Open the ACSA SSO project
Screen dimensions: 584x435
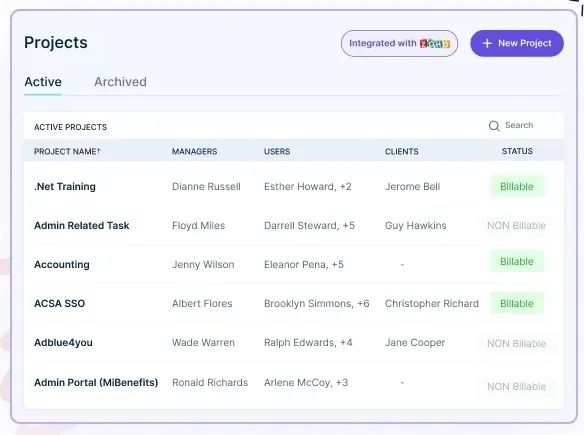(x=60, y=304)
